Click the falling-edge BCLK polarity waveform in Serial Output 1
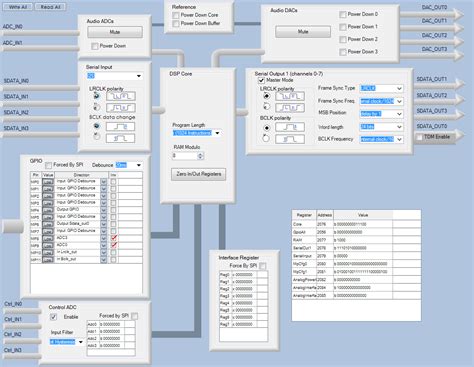 [x=290, y=139]
